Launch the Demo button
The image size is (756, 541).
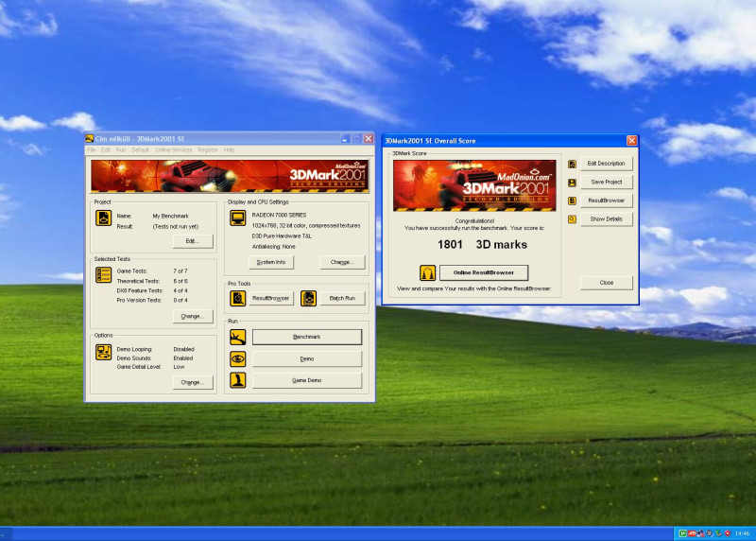coord(306,358)
